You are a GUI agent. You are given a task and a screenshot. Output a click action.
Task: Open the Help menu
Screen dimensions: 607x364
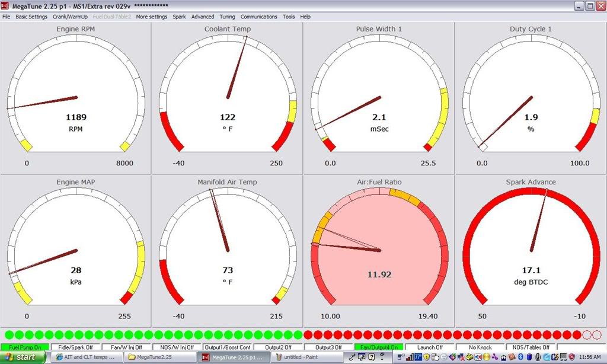[305, 17]
